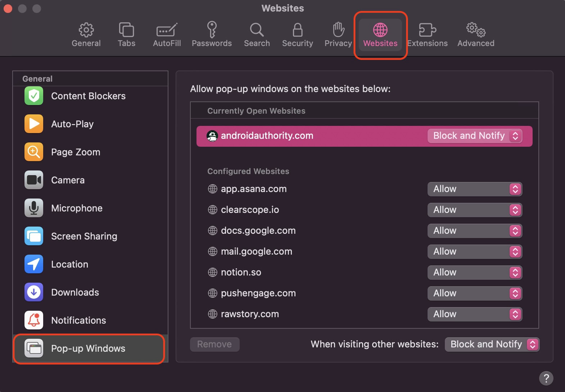565x392 pixels.
Task: Select Screen Sharing in the sidebar
Action: pyautogui.click(x=84, y=236)
